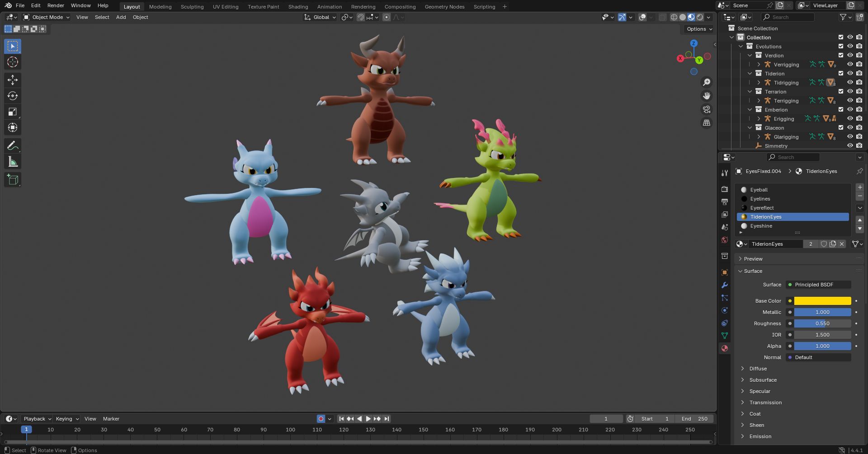Open the Material properties tab
Image resolution: width=868 pixels, height=454 pixels.
click(725, 348)
